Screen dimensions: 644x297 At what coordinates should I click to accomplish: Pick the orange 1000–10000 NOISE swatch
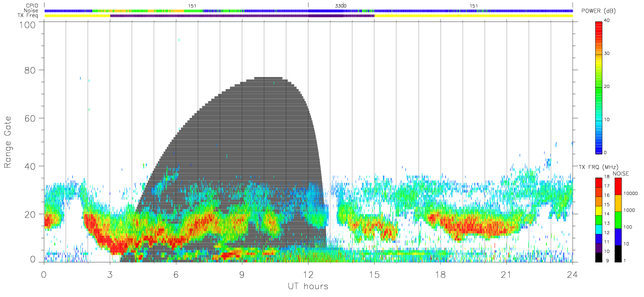coord(618,203)
